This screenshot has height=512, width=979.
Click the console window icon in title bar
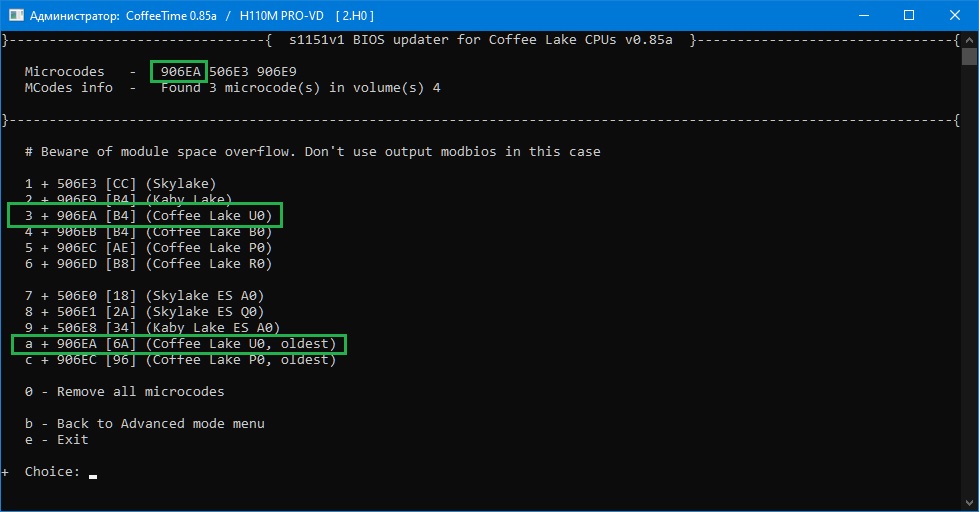[16, 15]
